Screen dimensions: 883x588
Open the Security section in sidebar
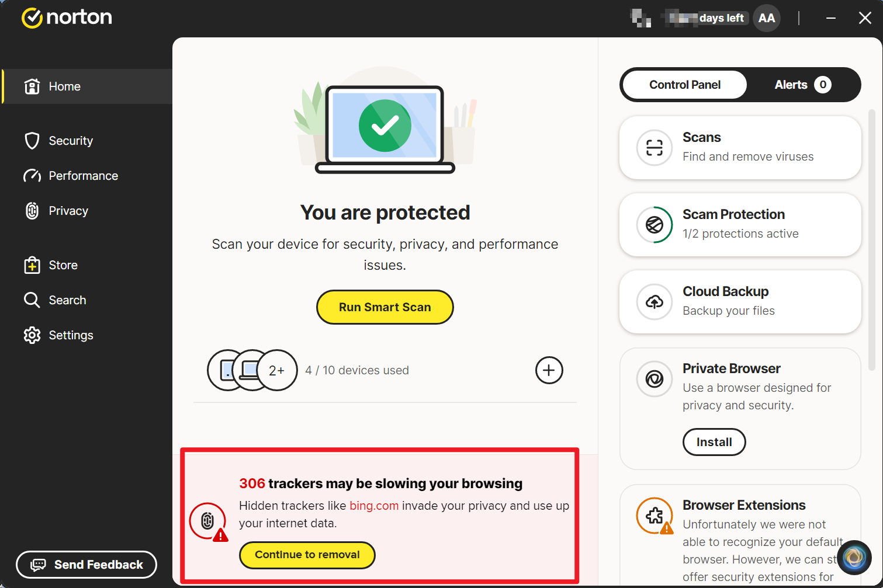click(x=71, y=141)
